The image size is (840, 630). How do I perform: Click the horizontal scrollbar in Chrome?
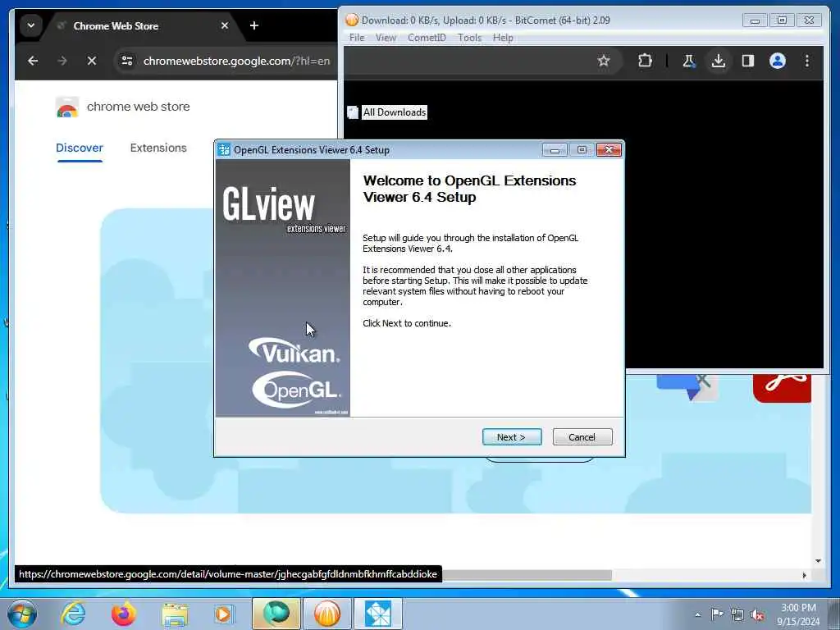click(x=527, y=575)
